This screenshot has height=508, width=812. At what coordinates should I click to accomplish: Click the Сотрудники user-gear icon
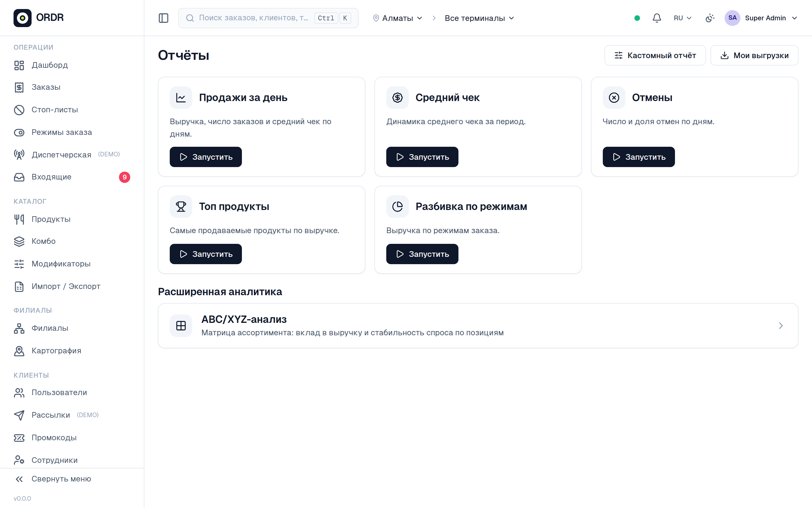[19, 460]
